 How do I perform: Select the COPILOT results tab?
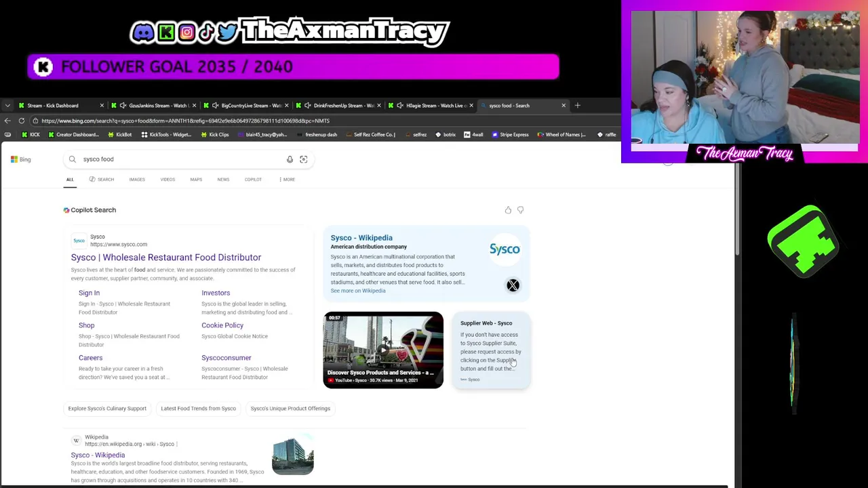(253, 180)
